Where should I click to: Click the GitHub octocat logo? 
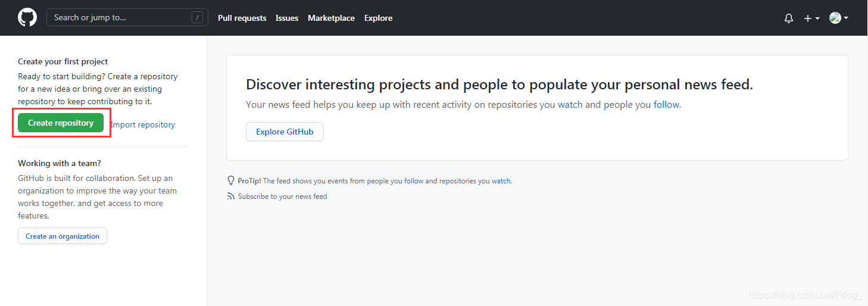[27, 17]
